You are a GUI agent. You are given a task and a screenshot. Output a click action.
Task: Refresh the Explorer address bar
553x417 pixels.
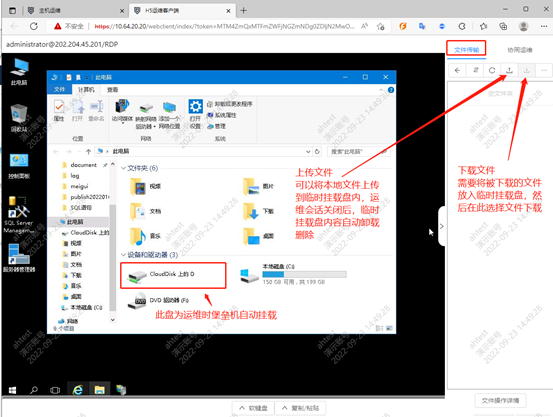point(317,151)
